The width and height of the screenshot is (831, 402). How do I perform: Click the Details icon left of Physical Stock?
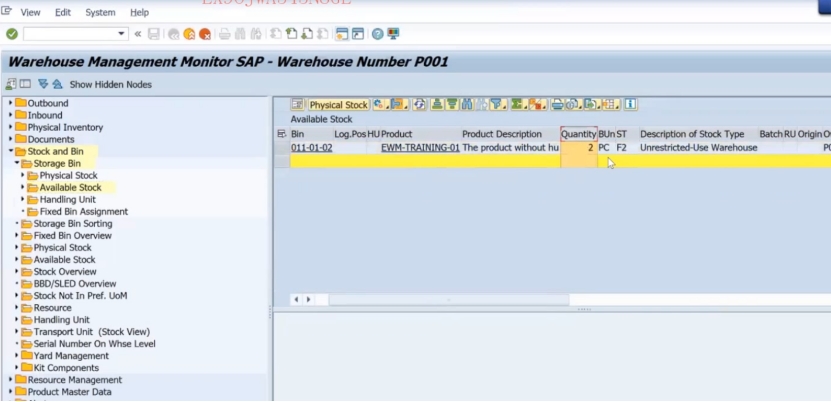[x=297, y=104]
